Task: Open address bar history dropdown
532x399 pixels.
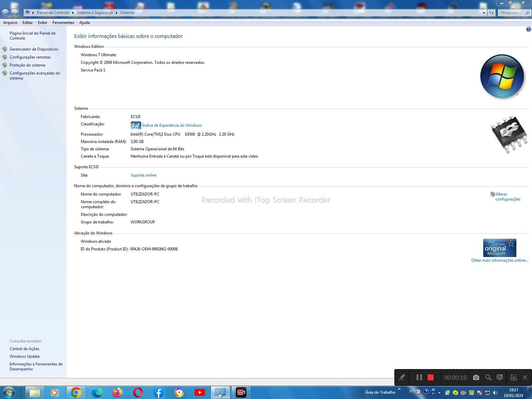Action: coord(484,13)
